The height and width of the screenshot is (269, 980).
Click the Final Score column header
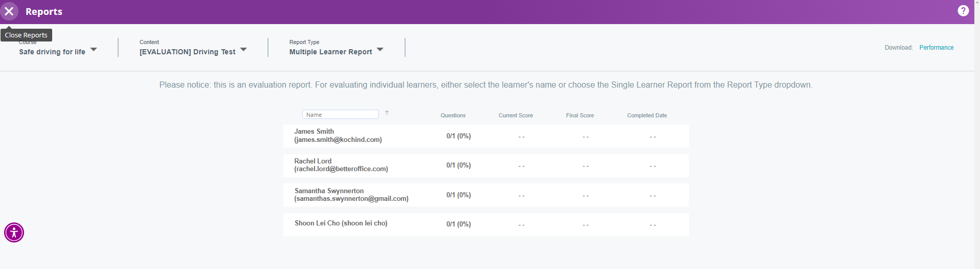pos(580,116)
